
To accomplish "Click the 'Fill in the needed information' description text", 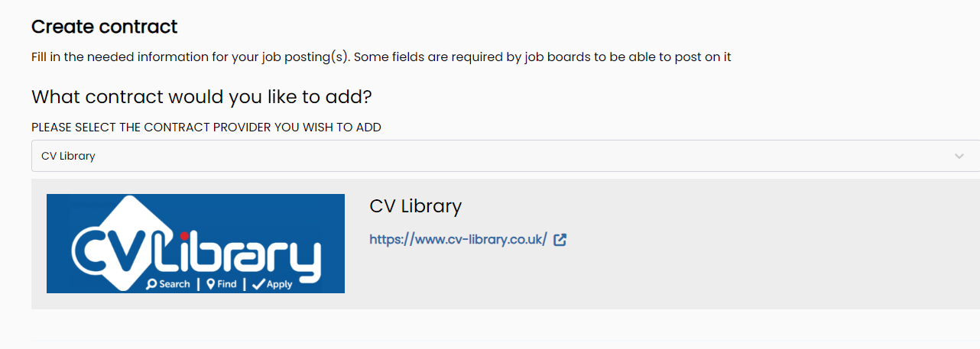I will pos(381,57).
